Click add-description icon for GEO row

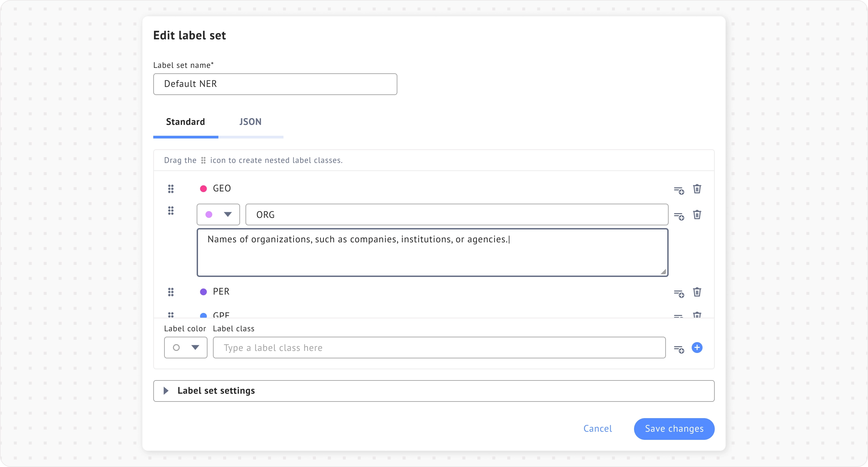click(x=679, y=190)
